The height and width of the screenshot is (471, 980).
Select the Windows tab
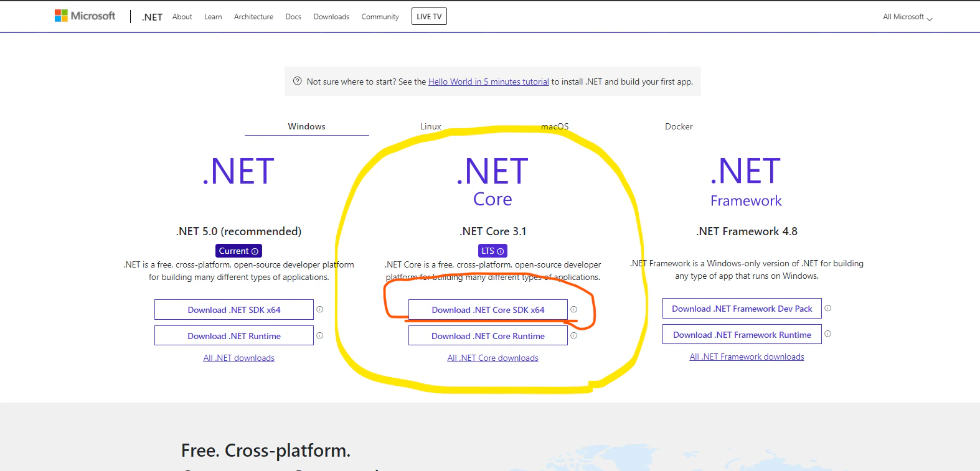click(x=306, y=126)
